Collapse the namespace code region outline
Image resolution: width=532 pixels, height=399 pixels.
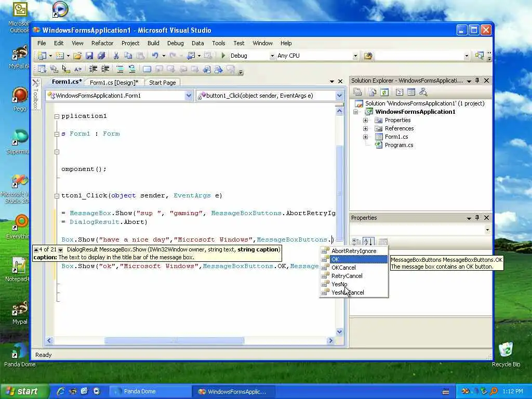pos(57,116)
